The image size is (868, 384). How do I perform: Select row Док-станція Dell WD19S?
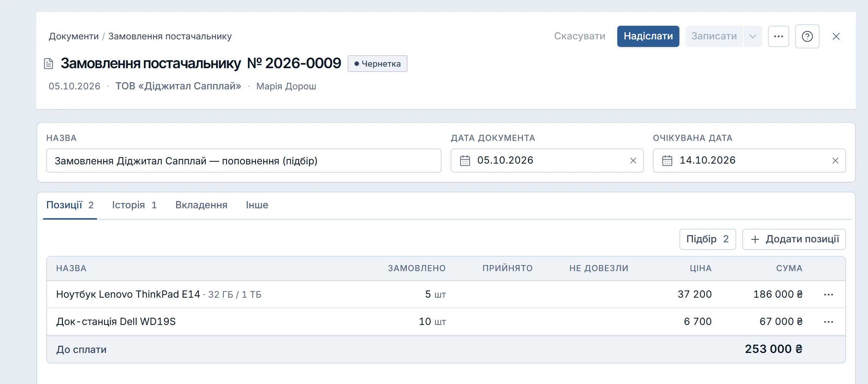[x=446, y=322]
